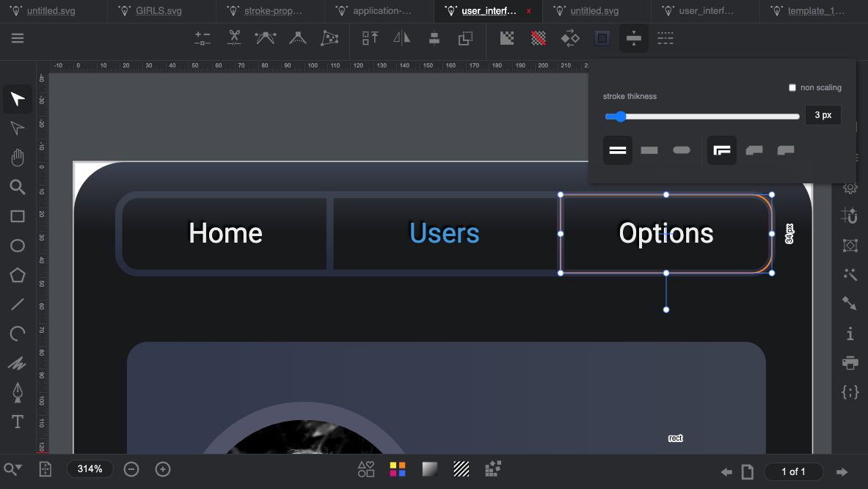868x489 pixels.
Task: Open the snapping magnet icon
Action: click(850, 216)
